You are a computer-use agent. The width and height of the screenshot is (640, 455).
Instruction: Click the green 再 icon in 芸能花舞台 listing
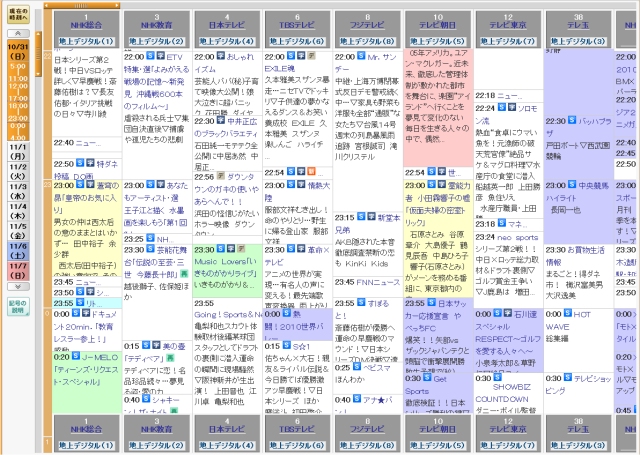pyautogui.click(x=184, y=274)
